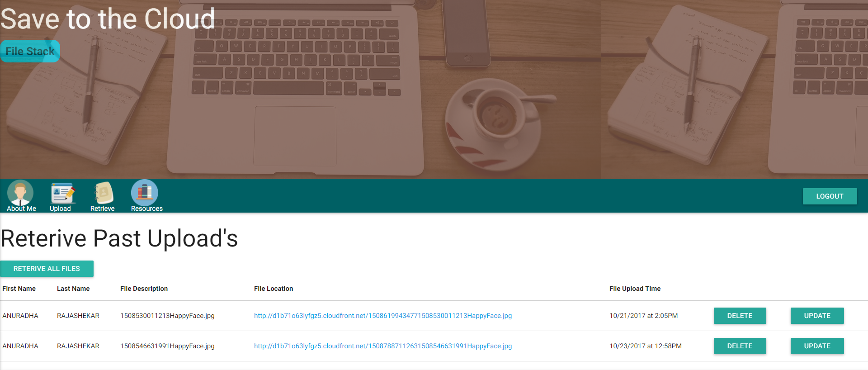
Task: Click the File Description column header
Action: coord(144,289)
